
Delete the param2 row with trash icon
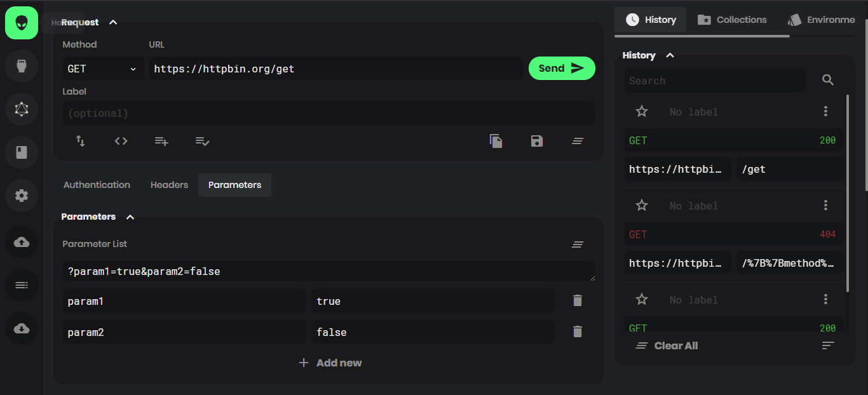pos(577,331)
